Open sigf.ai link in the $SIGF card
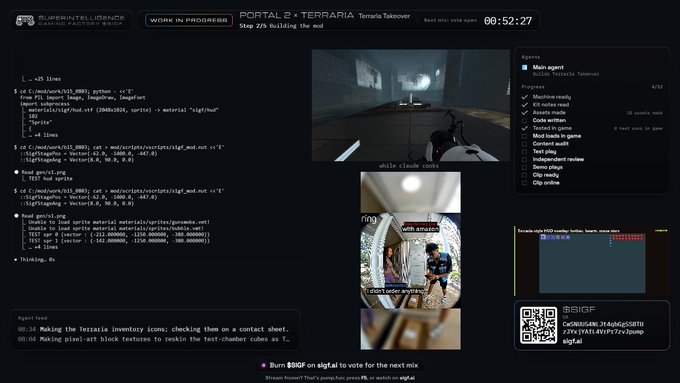This screenshot has height=383, width=680. pos(572,341)
